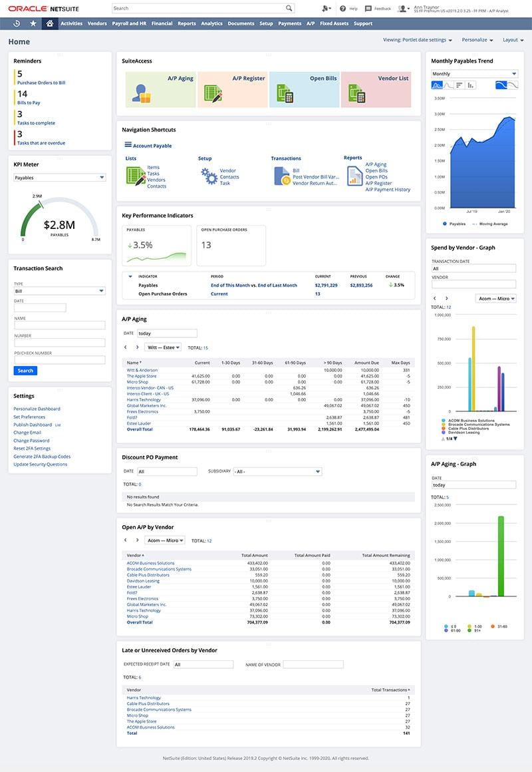Select the area chart type icon

pyautogui.click(x=436, y=85)
